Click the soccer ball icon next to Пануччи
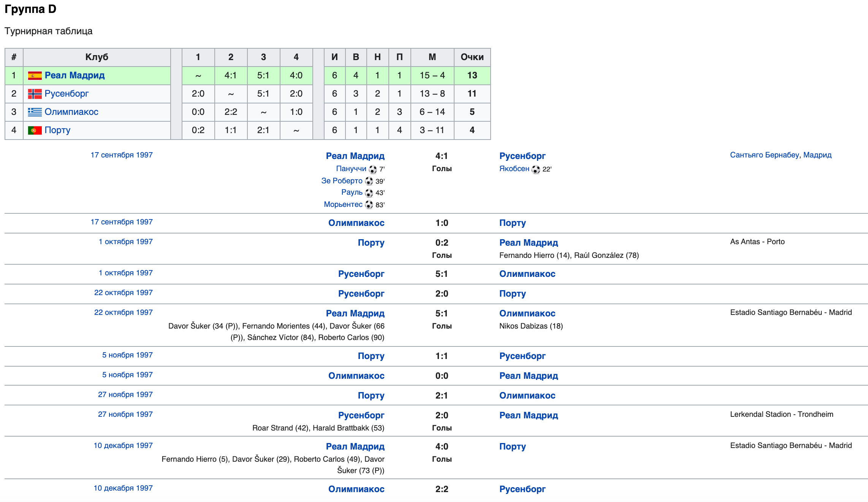This screenshot has width=868, height=502. tap(373, 169)
